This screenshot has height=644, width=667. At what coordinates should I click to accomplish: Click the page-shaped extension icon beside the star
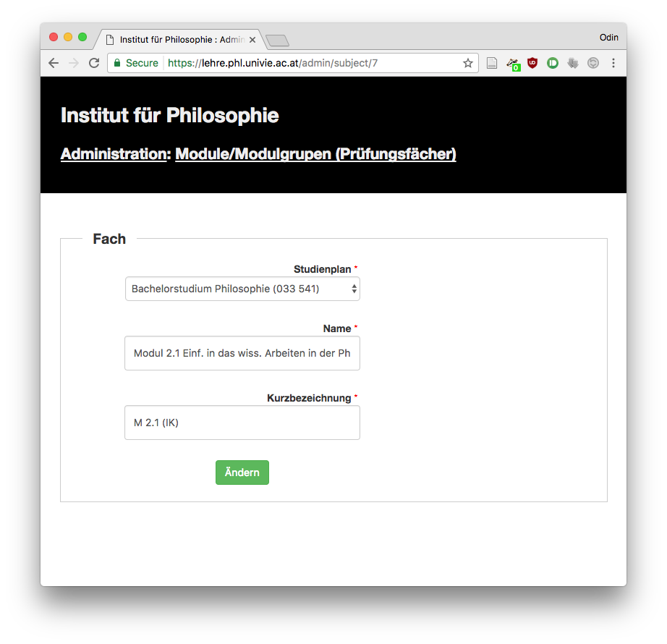(x=492, y=63)
